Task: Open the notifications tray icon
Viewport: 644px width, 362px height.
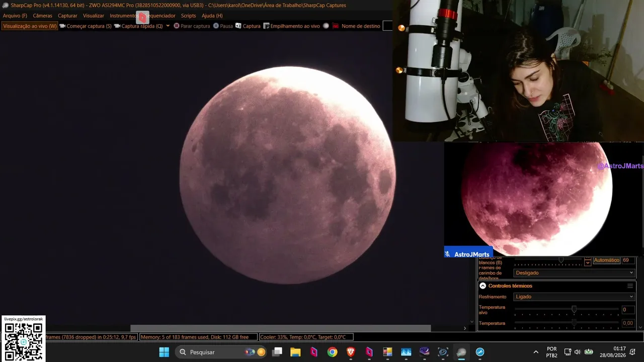Action: tap(633, 352)
